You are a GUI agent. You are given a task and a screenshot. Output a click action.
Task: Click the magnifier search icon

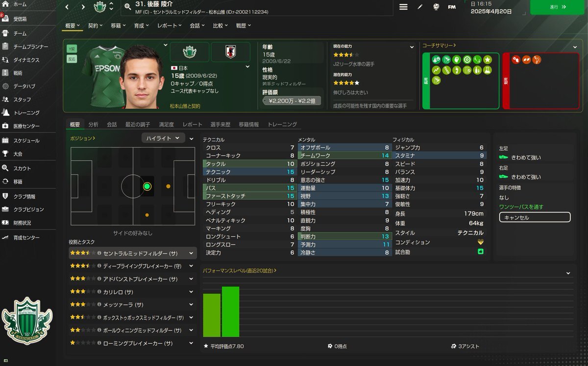click(x=128, y=7)
